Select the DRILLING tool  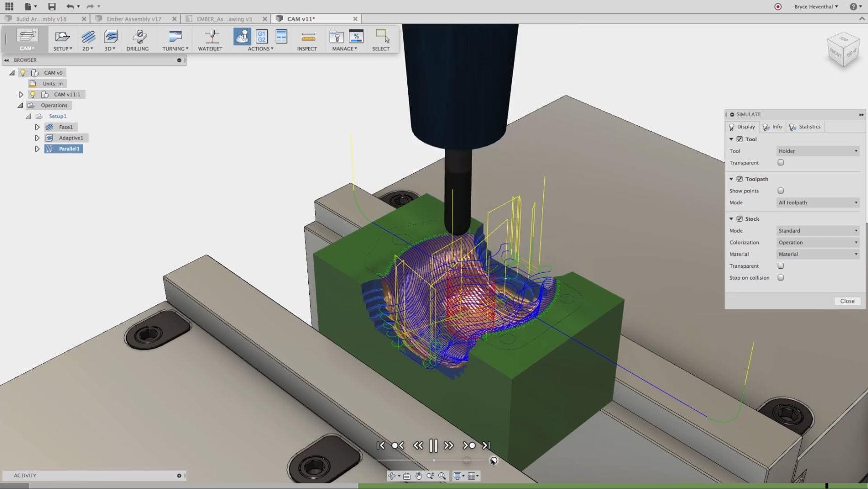click(138, 41)
